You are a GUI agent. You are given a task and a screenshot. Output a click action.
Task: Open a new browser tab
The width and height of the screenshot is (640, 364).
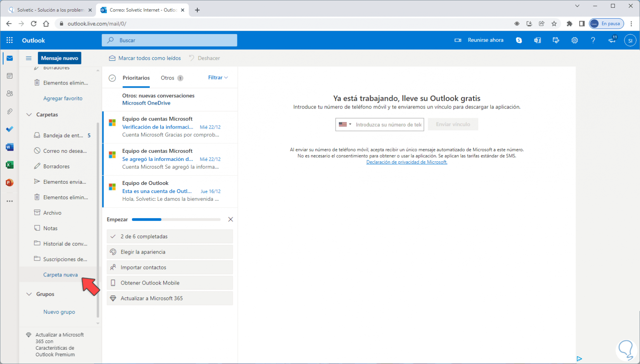click(x=197, y=10)
